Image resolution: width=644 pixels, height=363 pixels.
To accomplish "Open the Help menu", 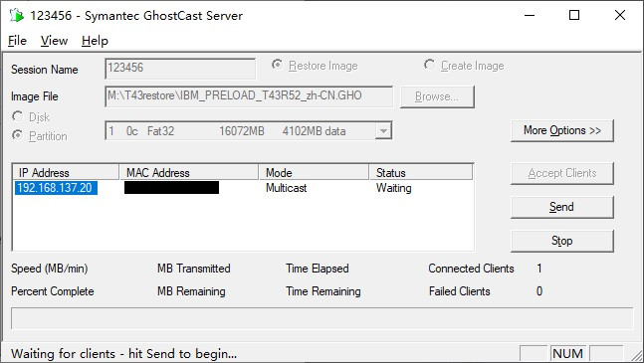I will 95,41.
